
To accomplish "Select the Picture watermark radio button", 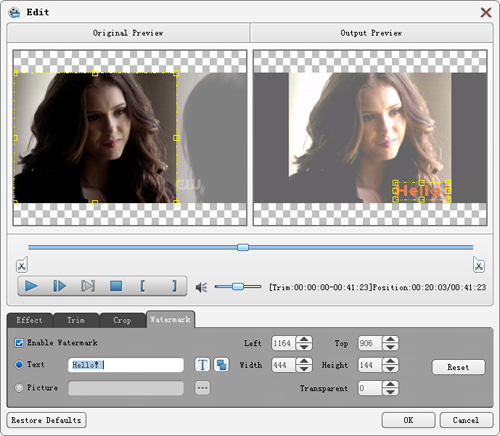I will pos(19,388).
